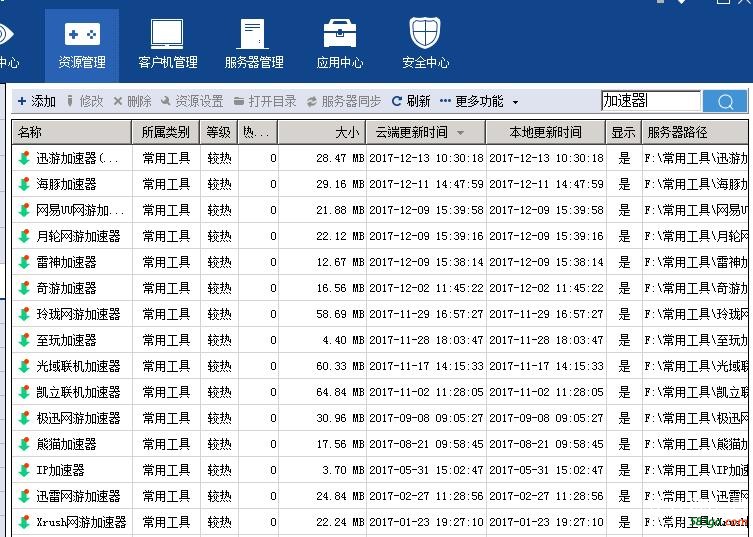Click download icon of 雷神加速器 row
The image size is (753, 537).
[x=24, y=262]
